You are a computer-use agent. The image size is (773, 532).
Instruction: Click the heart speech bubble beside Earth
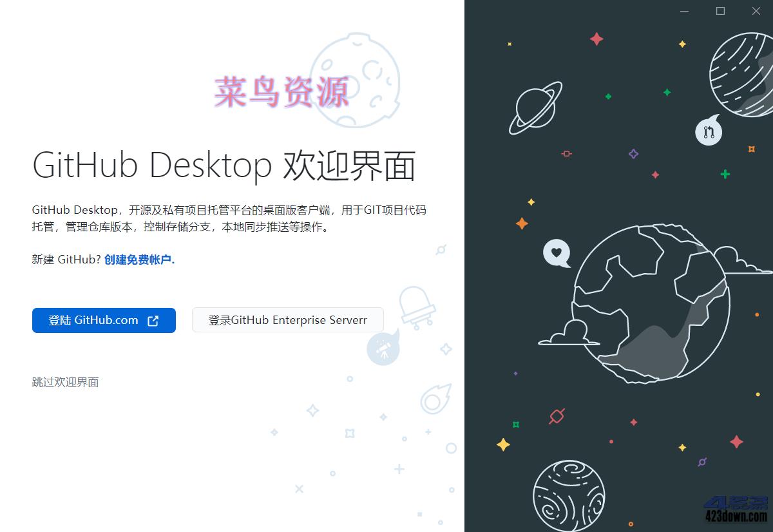pos(555,253)
